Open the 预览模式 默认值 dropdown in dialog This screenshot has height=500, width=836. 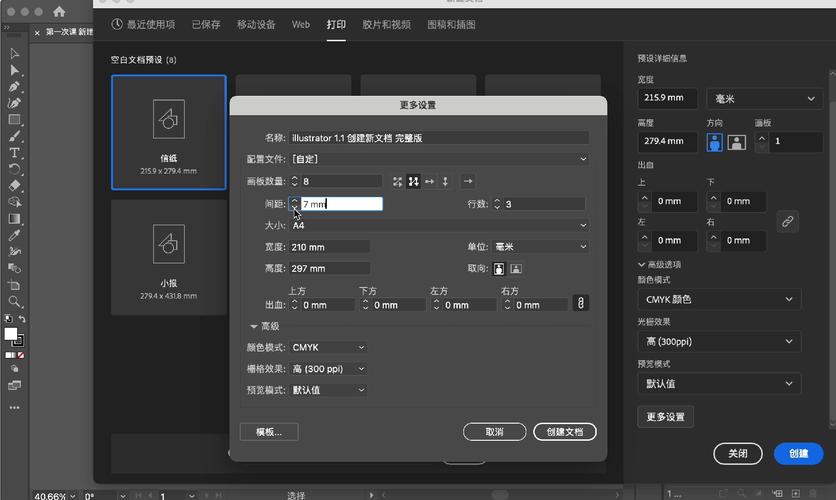pos(328,390)
